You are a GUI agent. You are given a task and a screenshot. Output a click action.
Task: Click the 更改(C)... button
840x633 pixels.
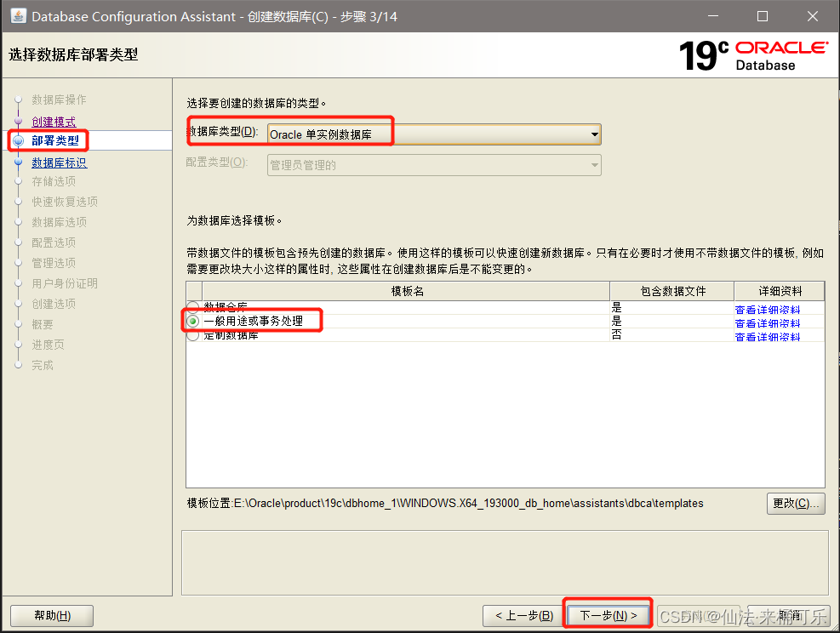(x=796, y=504)
